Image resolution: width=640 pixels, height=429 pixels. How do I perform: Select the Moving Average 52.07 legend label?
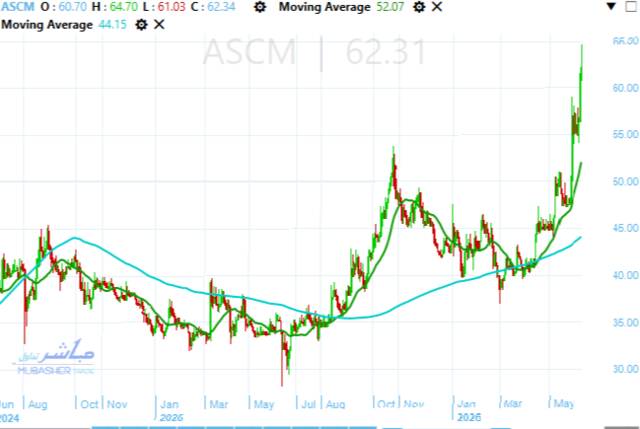pos(341,7)
